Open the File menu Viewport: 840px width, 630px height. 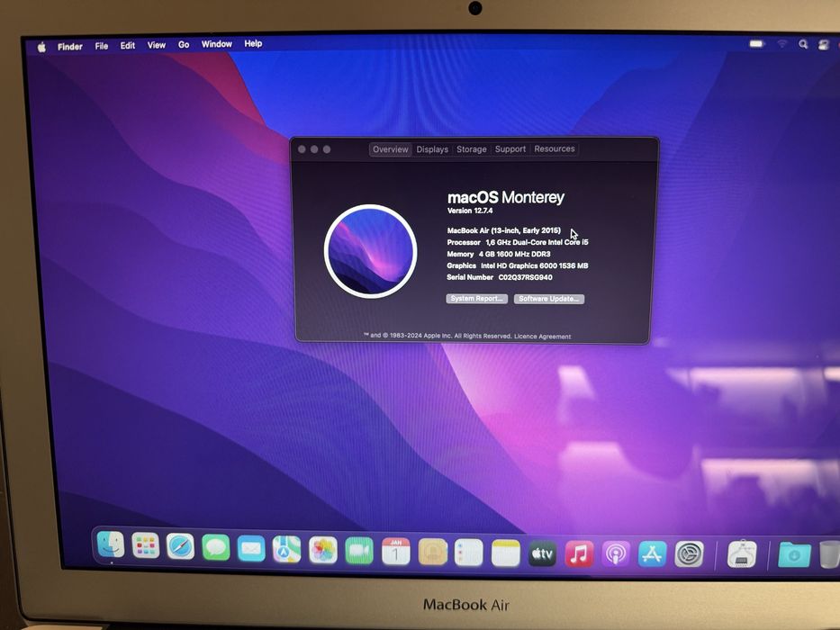(x=101, y=46)
